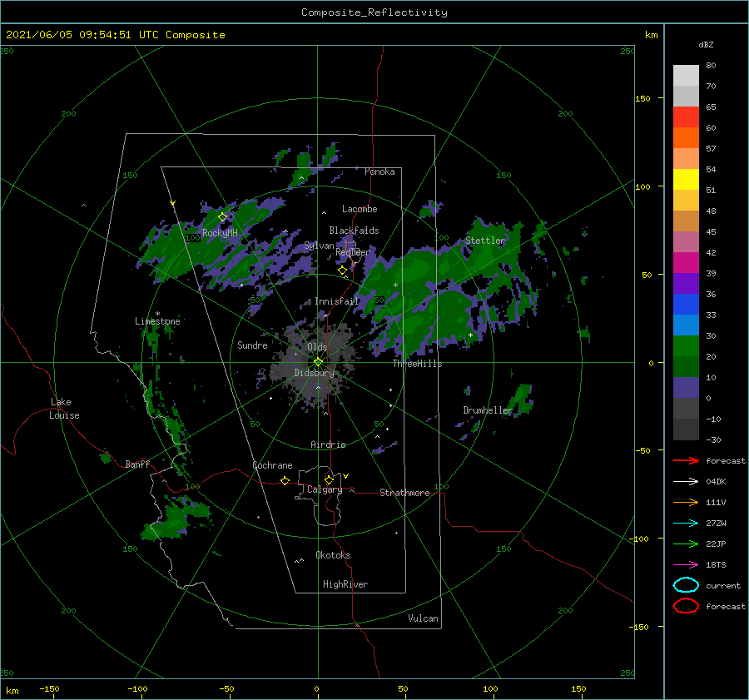Click the Strathmore city label

pyautogui.click(x=404, y=493)
